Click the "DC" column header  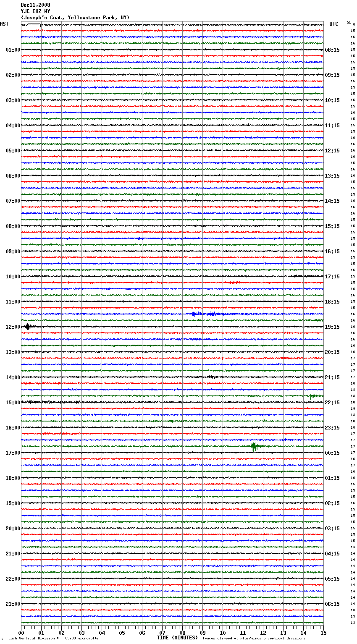pyautogui.click(x=349, y=23)
